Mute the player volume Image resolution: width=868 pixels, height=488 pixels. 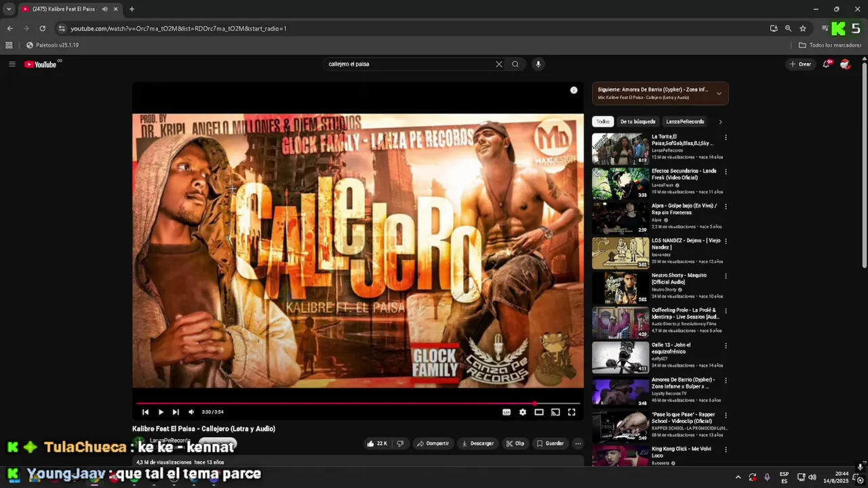pos(191,412)
